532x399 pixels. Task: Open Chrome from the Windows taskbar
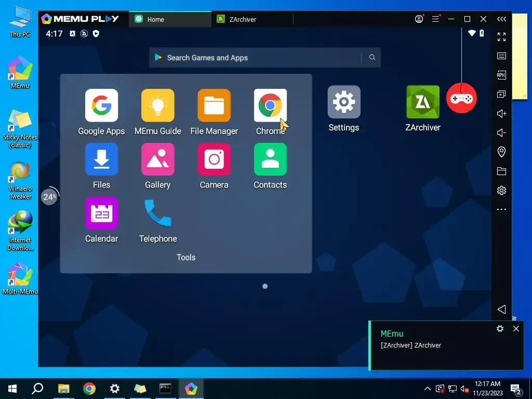coord(89,389)
